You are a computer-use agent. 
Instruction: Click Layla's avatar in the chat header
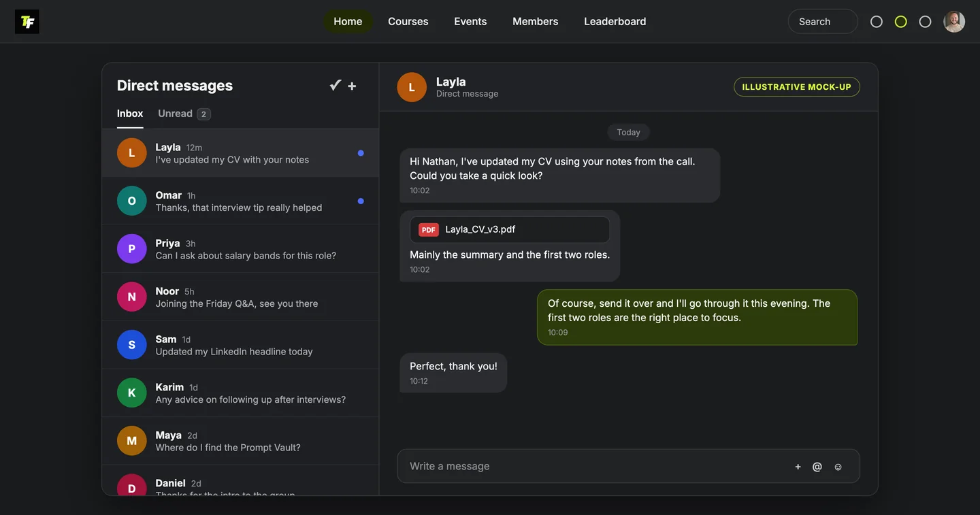[412, 87]
